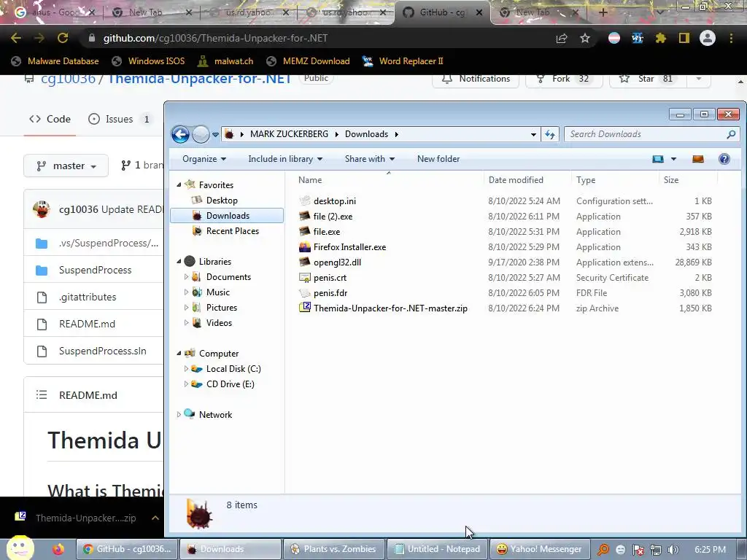Open the SuspendProcess folder on GitHub
The image size is (747, 560).
point(96,270)
